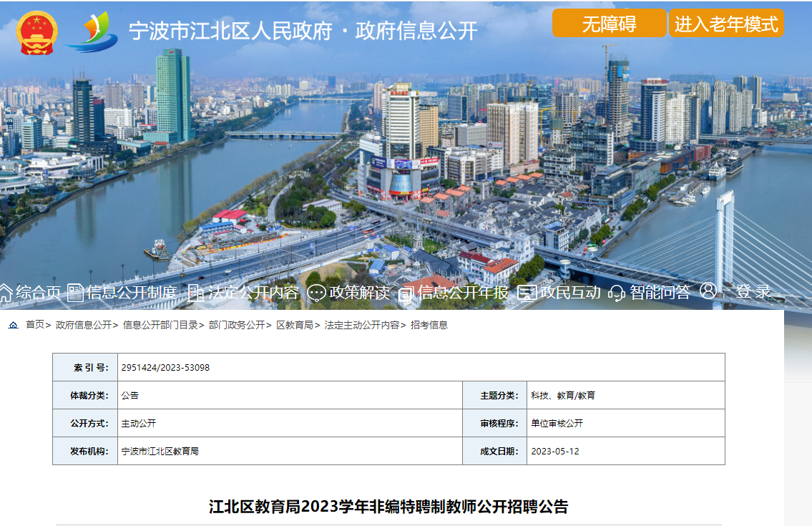Click the 索引号 label cell

(85, 367)
